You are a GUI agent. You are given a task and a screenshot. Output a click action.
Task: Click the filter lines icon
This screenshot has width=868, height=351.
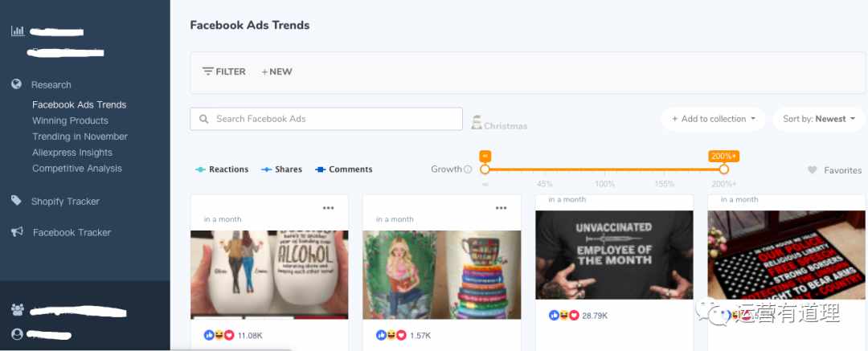tap(208, 71)
